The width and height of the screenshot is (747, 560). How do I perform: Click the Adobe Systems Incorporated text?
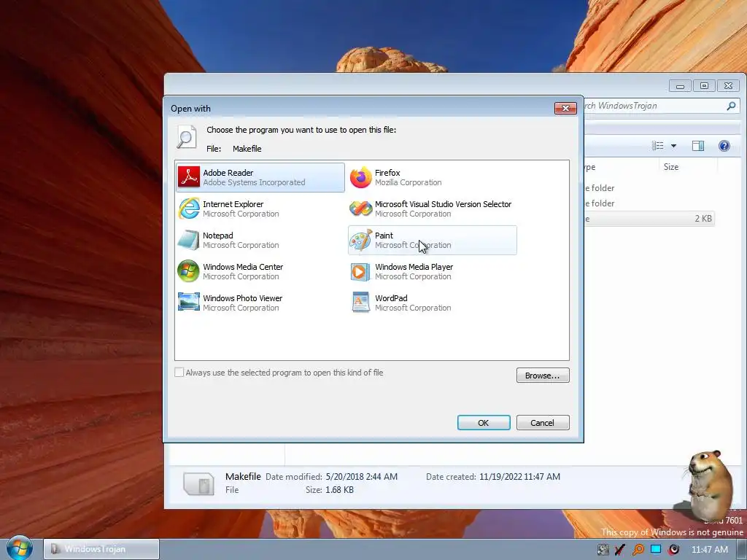[x=254, y=182]
